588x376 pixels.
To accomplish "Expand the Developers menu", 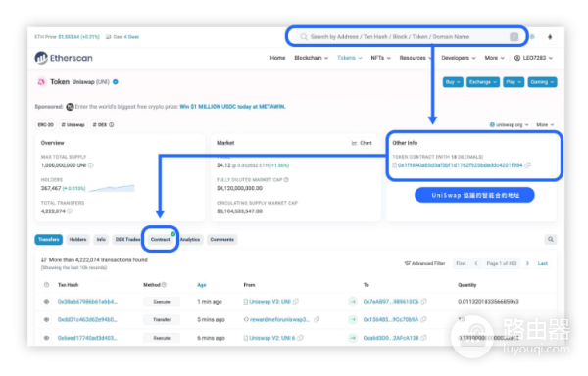I will coord(459,58).
